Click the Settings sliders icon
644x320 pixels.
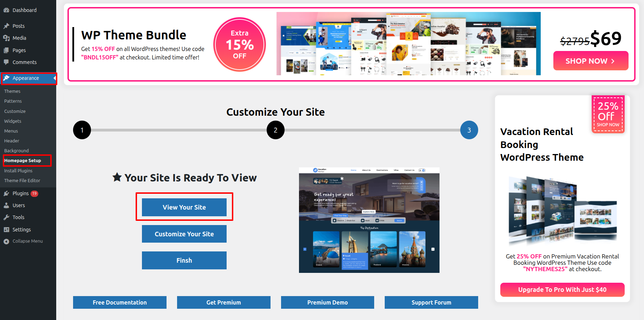click(6, 230)
